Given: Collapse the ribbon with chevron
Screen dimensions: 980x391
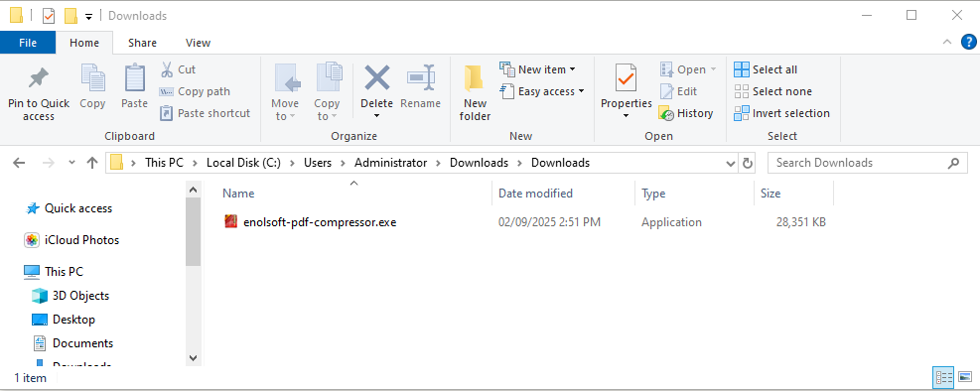Looking at the screenshot, I should (x=946, y=42).
